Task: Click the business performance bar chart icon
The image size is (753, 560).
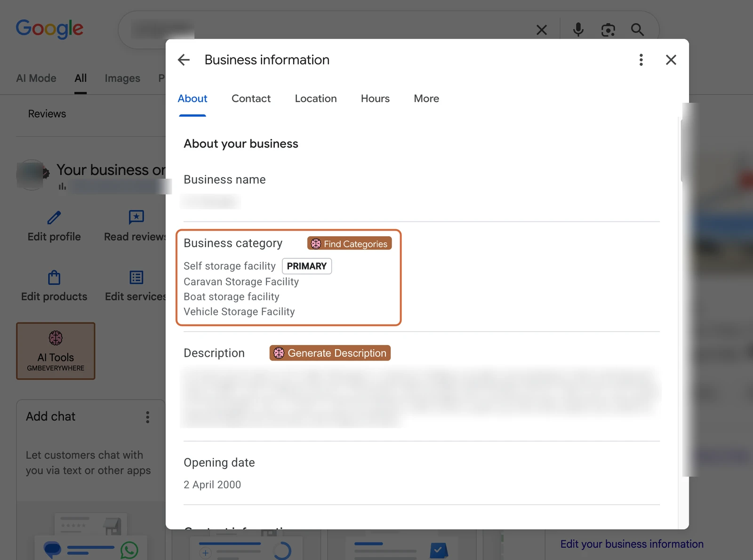Action: pos(62,186)
